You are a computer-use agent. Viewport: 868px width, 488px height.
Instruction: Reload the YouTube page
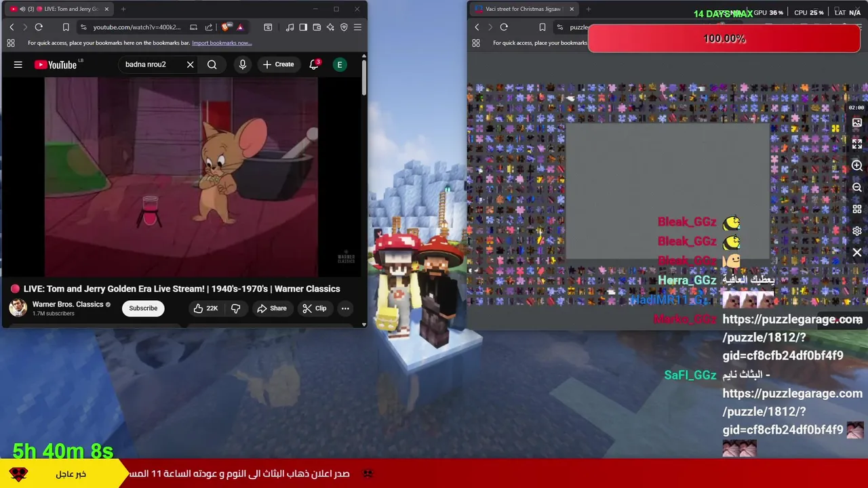click(x=39, y=27)
